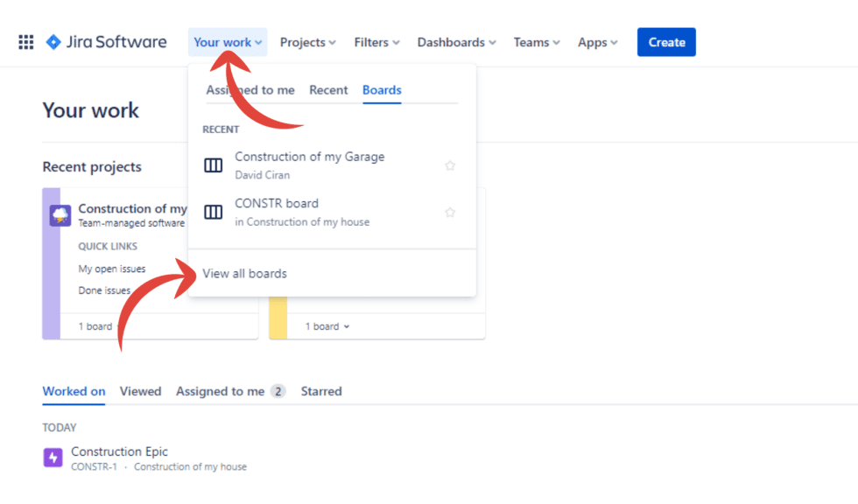Click the Construction of my project title
Image resolution: width=858 pixels, height=504 pixels.
[x=132, y=209]
